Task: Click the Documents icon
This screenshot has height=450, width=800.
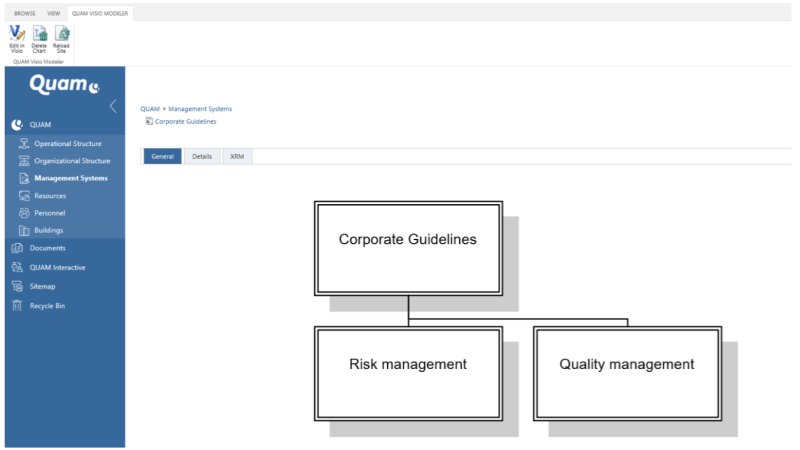Action: point(17,248)
